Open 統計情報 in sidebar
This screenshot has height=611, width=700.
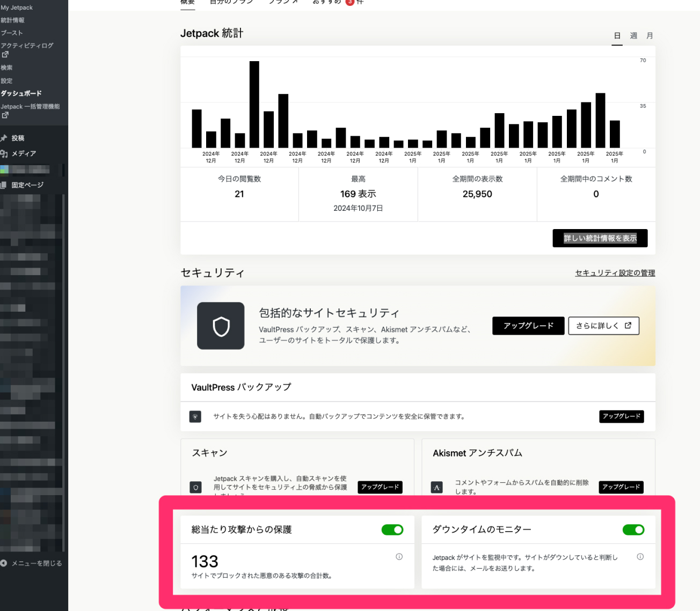(12, 20)
